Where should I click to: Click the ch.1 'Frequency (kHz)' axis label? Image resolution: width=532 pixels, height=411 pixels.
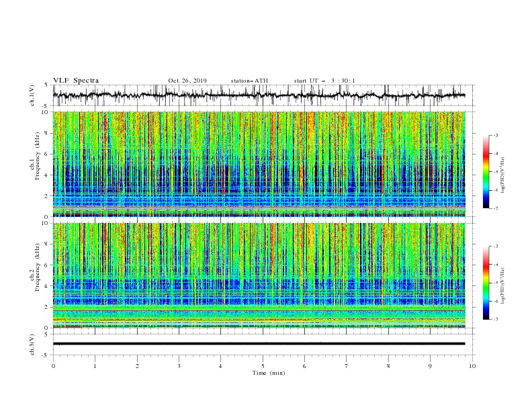[x=37, y=156]
